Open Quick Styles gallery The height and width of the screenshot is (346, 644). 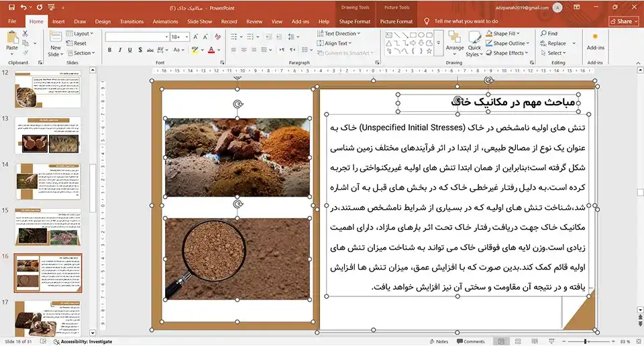474,44
